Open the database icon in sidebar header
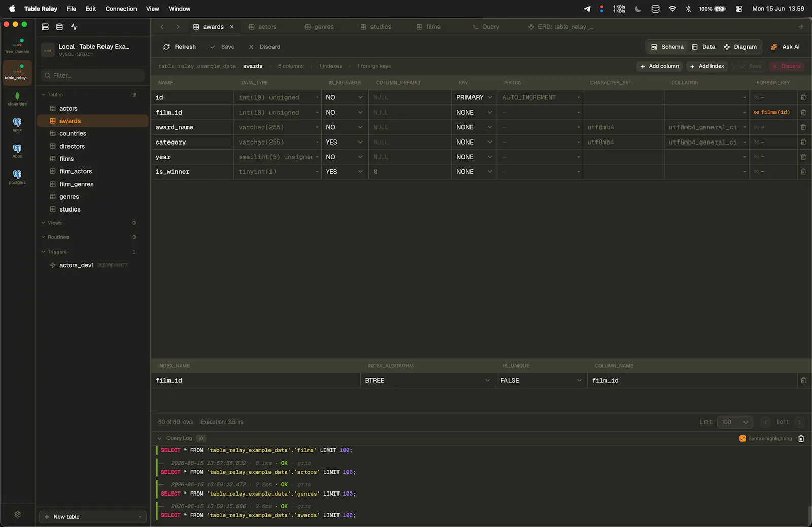This screenshot has height=527, width=812. tap(59, 27)
